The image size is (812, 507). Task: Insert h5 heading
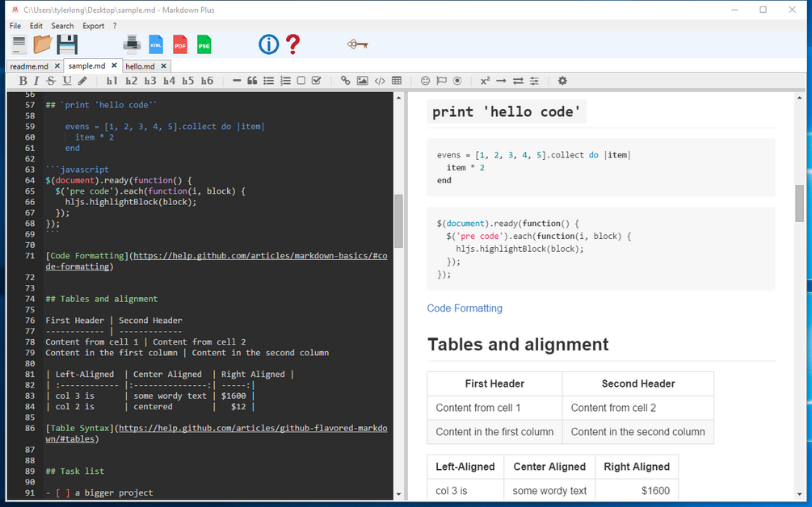(x=188, y=81)
